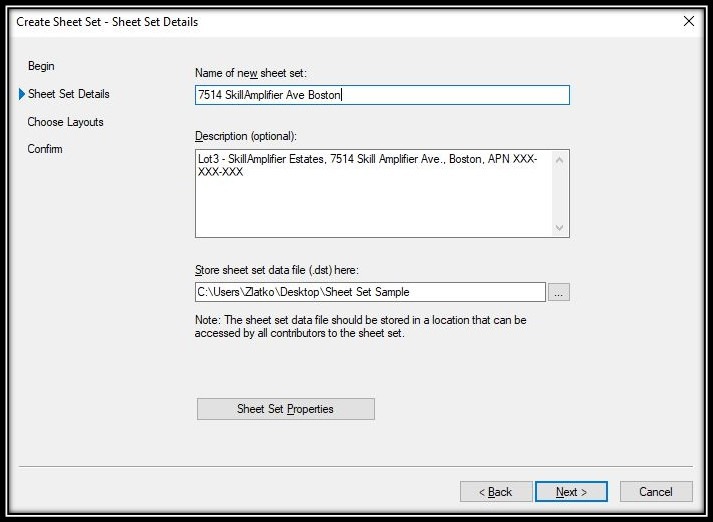Image resolution: width=713 pixels, height=522 pixels.
Task: Click the description scrollbar down arrow
Action: point(560,227)
